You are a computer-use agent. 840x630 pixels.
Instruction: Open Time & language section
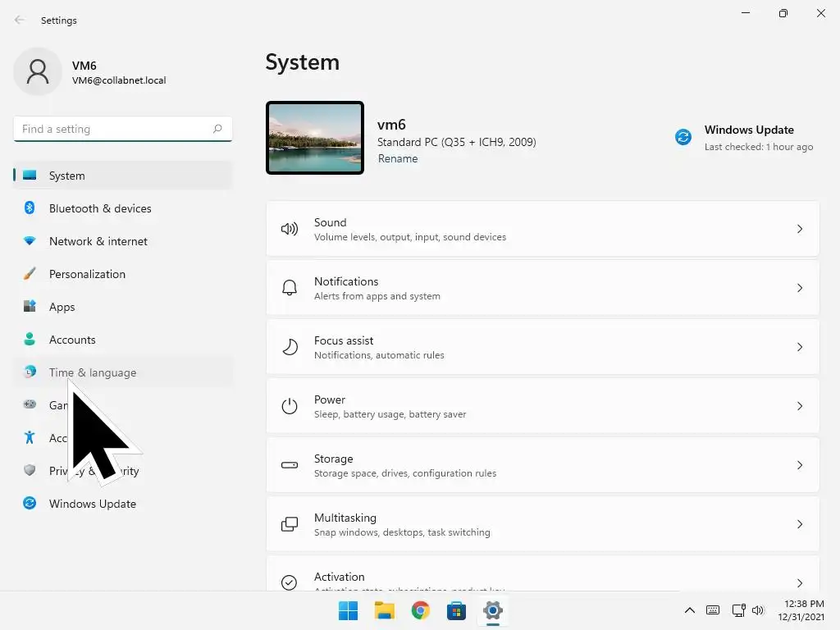point(123,372)
